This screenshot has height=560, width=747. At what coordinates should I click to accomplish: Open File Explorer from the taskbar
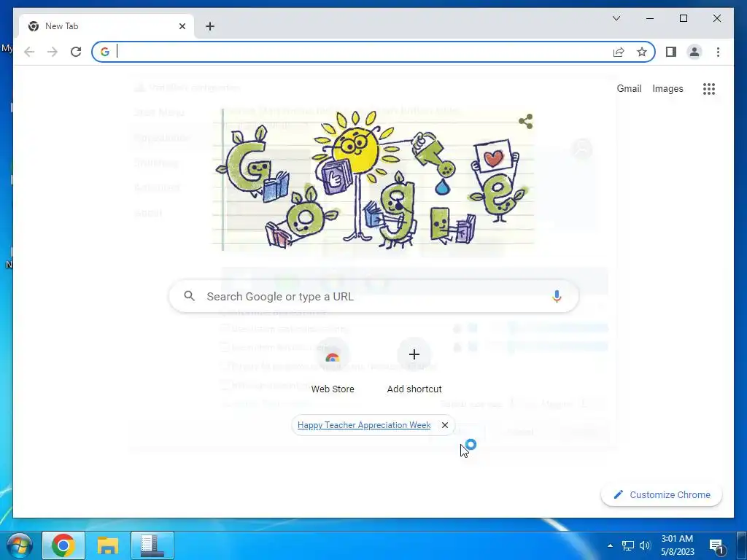click(x=108, y=545)
